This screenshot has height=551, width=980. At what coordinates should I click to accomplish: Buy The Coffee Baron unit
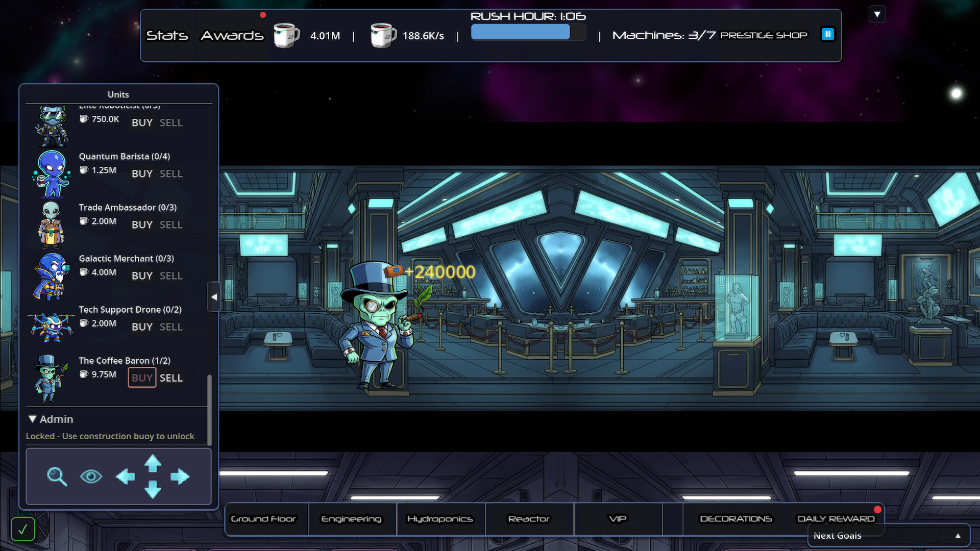(141, 378)
